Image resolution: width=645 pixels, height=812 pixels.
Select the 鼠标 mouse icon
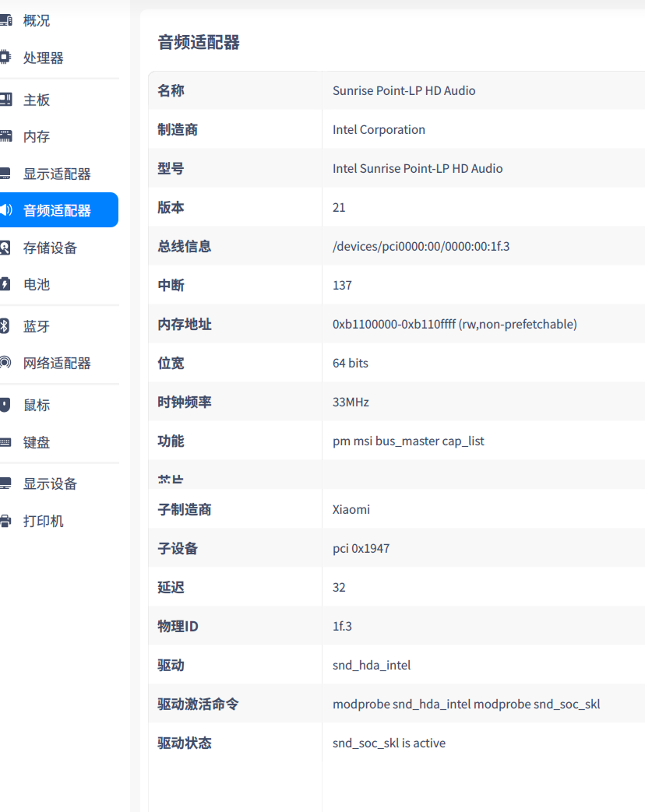pos(5,405)
